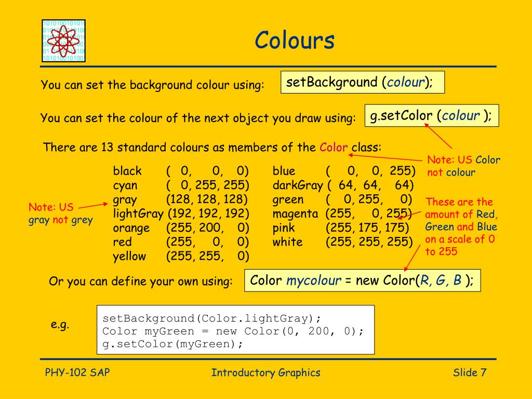
Task: Click the 'cyan' colour name
Action: click(125, 185)
